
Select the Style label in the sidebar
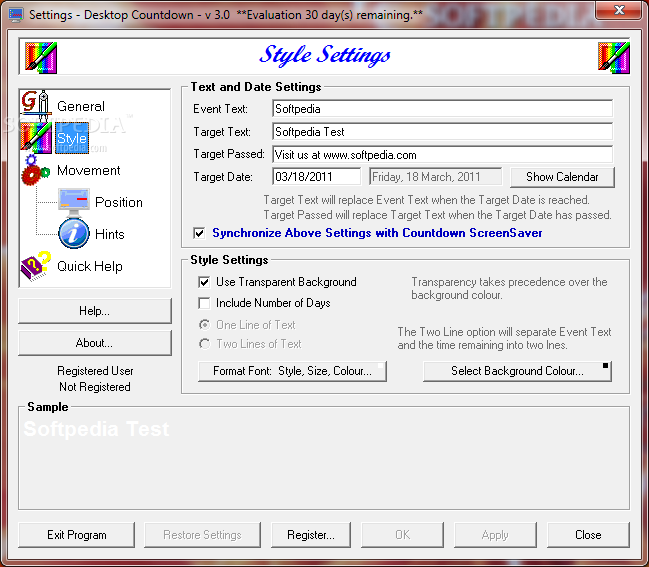point(72,138)
